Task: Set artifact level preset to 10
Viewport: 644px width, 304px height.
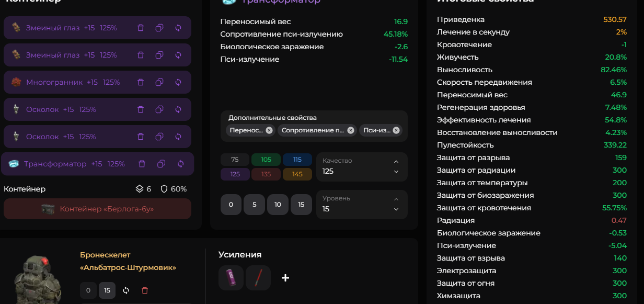Action: [x=278, y=205]
